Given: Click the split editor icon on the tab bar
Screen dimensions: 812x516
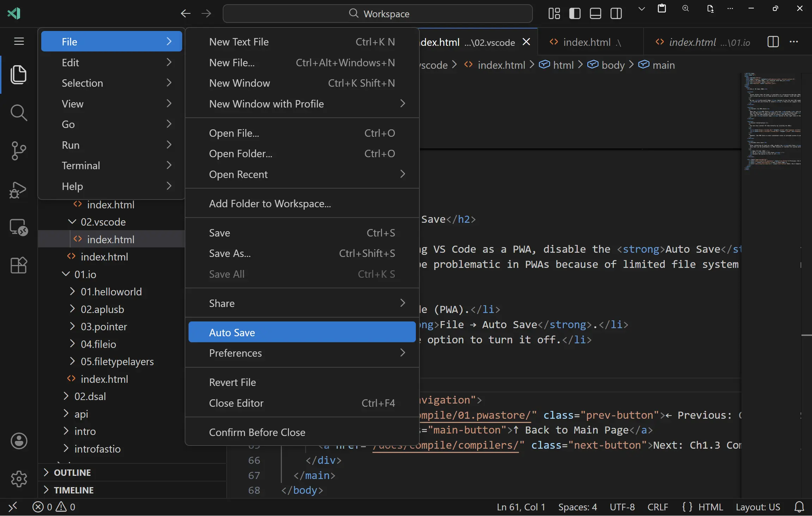Looking at the screenshot, I should 773,42.
